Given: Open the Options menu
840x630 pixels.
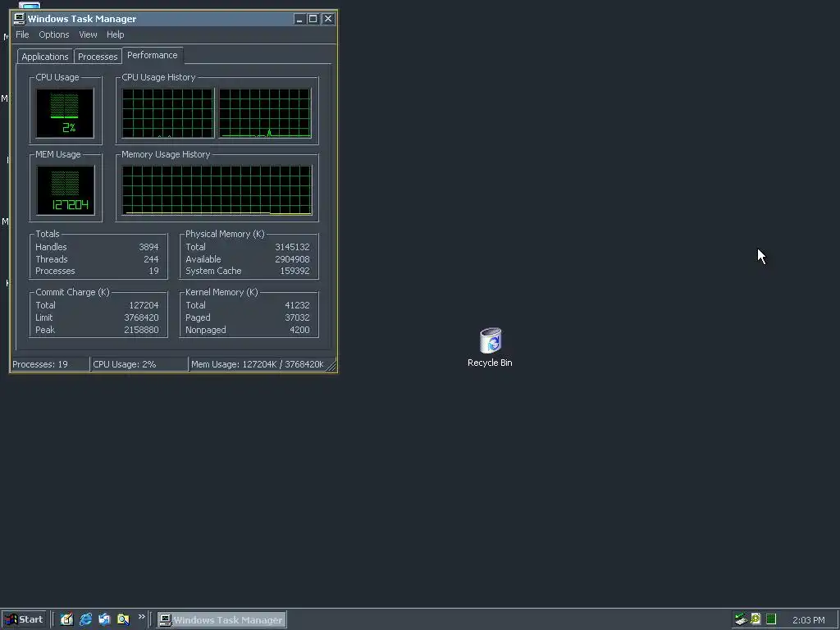Looking at the screenshot, I should 53,34.
